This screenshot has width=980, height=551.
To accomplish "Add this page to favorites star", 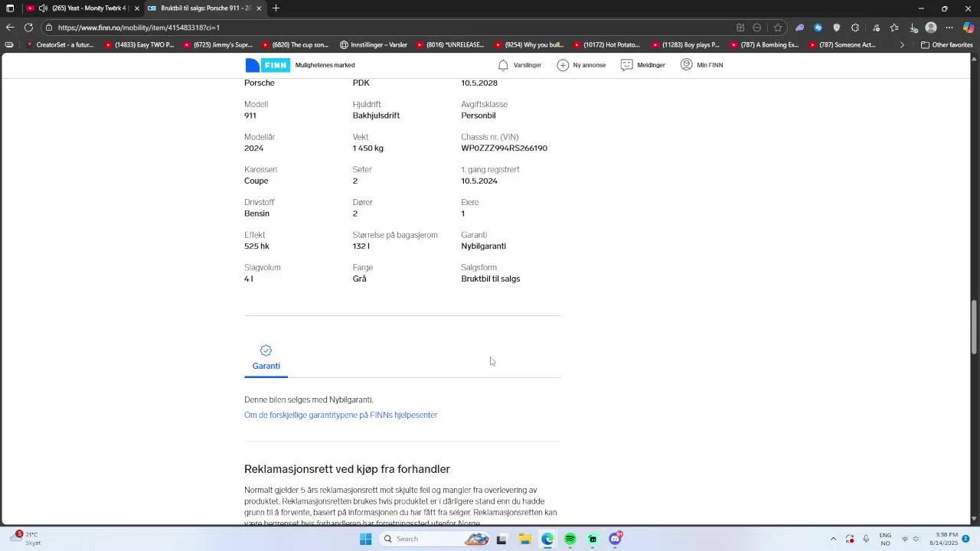I will (x=778, y=28).
